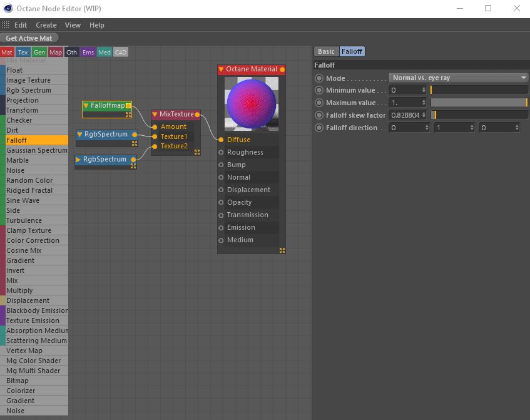Open the Mode dropdown Normal vs. eye ray
This screenshot has height=420, width=530.
click(x=459, y=78)
